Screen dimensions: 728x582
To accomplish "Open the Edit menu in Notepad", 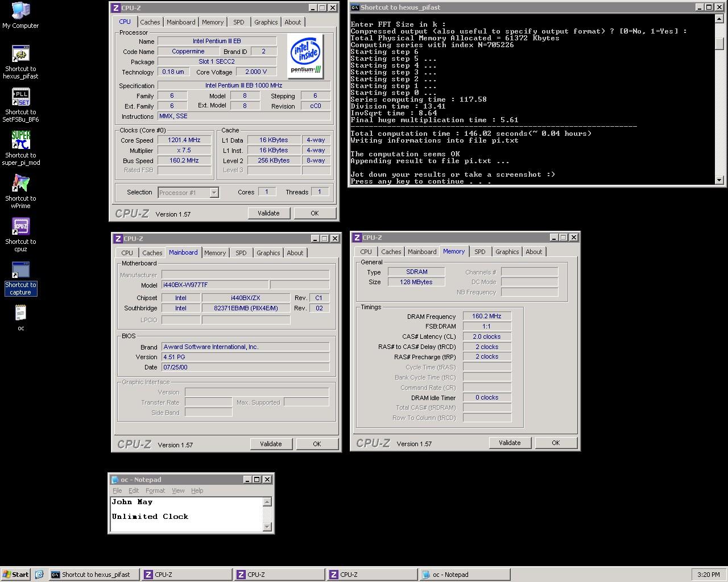I will (134, 490).
